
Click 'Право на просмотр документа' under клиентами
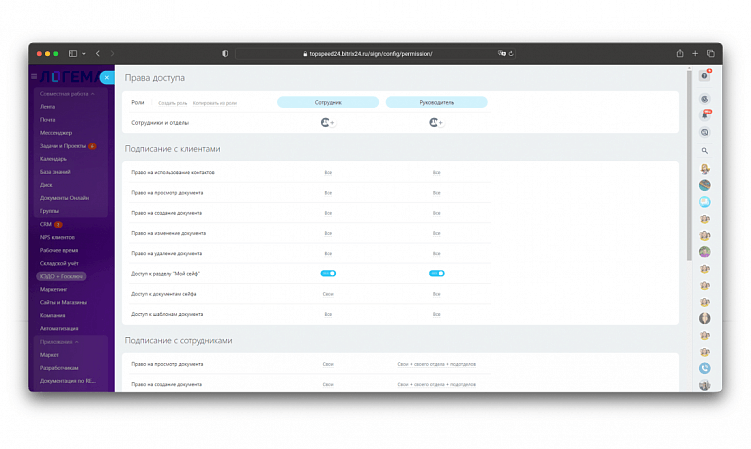(167, 193)
